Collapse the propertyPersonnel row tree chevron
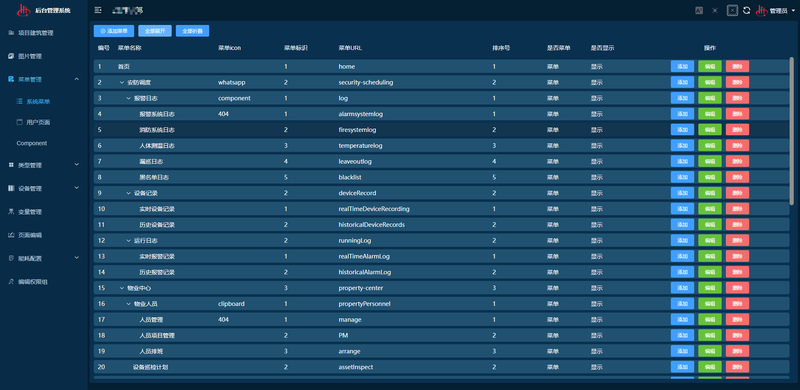Viewport: 800px width, 390px height. [129, 304]
